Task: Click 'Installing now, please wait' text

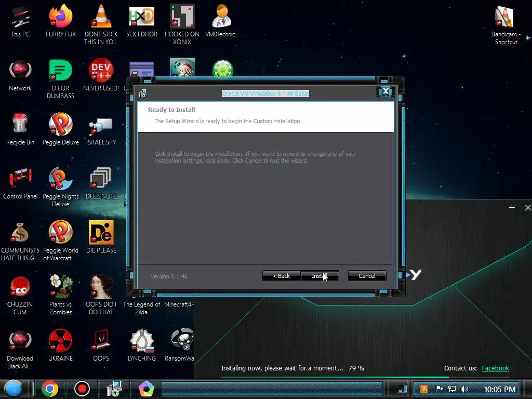Action: (282, 368)
